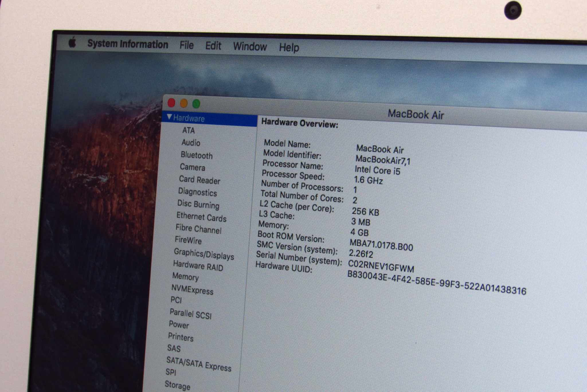Open the File menu

pos(186,45)
